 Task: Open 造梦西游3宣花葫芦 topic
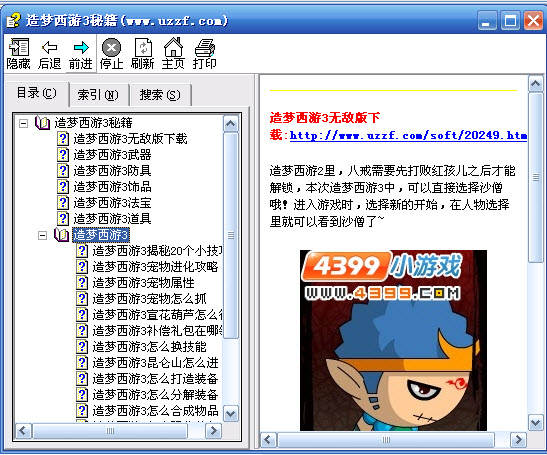(x=157, y=315)
